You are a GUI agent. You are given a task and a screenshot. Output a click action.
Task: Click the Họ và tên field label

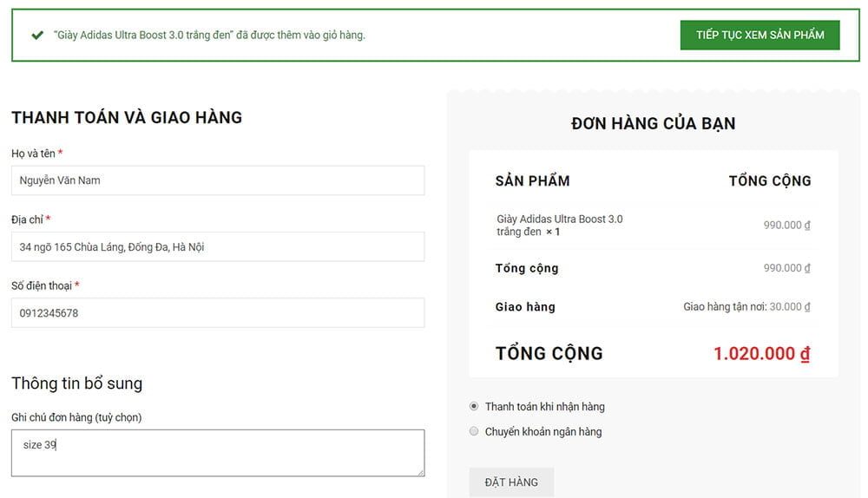click(34, 154)
